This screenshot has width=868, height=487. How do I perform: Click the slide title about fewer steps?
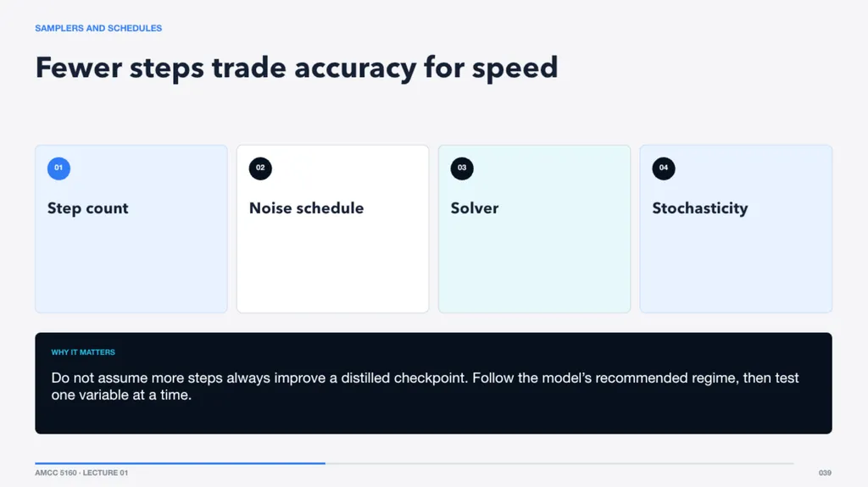click(296, 68)
